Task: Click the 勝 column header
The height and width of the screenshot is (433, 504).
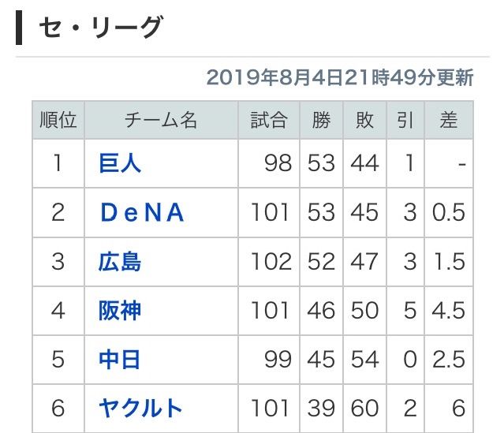Action: [321, 120]
